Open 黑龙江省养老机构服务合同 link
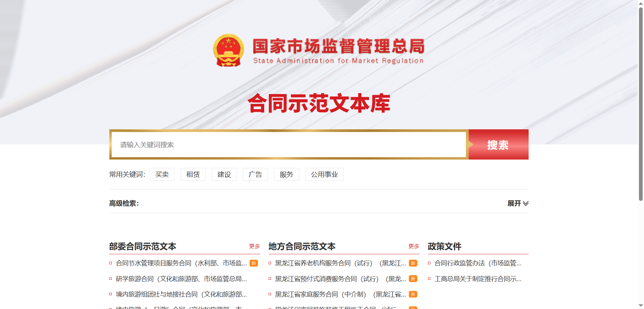644x309 pixels. point(340,263)
